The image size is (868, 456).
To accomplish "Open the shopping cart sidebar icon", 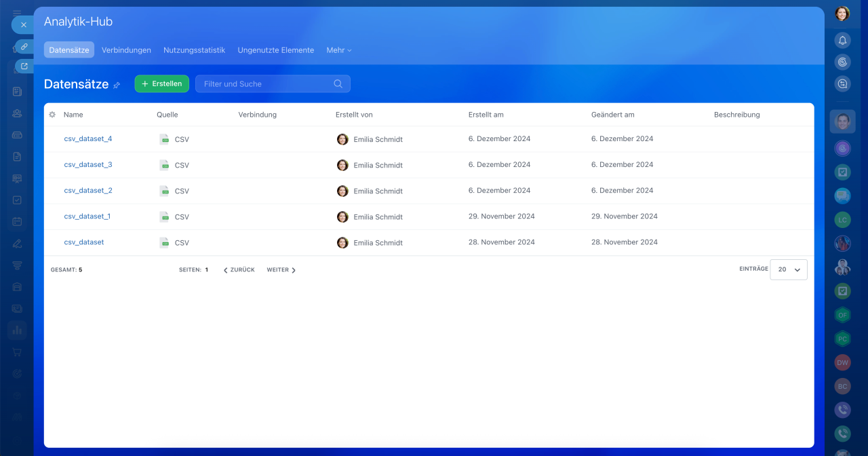I will 17,352.
